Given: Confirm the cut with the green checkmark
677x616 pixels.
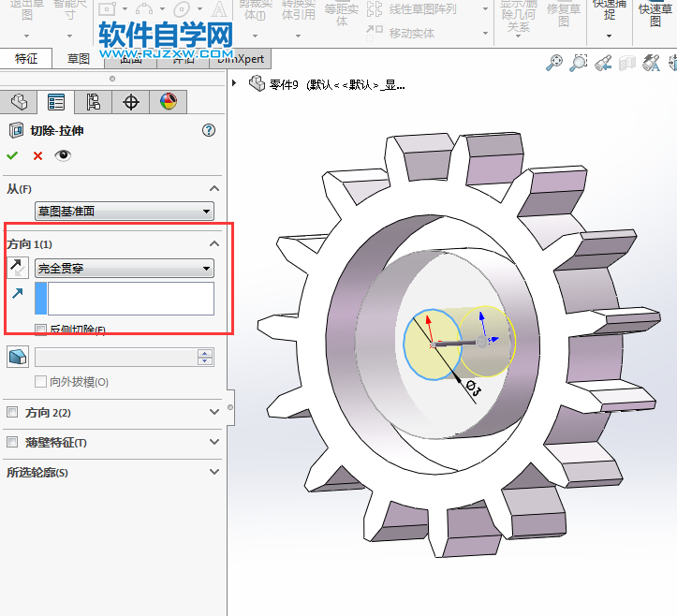Looking at the screenshot, I should point(12,155).
